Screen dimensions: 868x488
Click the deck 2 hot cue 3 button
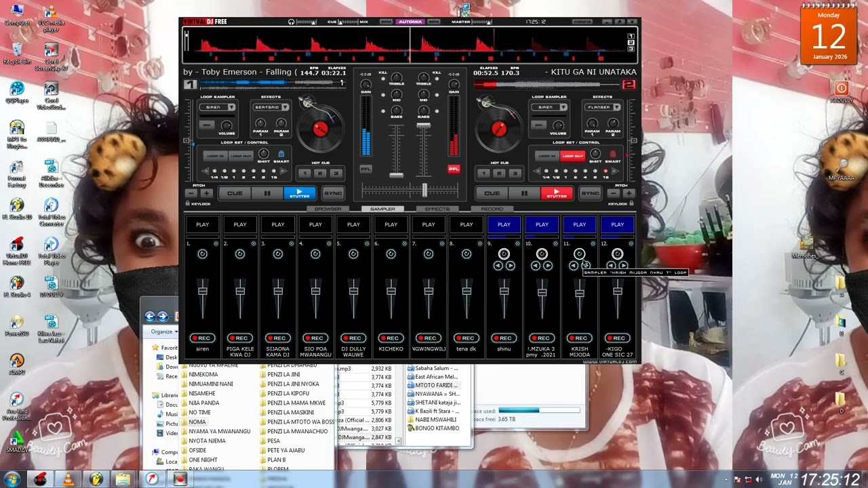click(515, 173)
